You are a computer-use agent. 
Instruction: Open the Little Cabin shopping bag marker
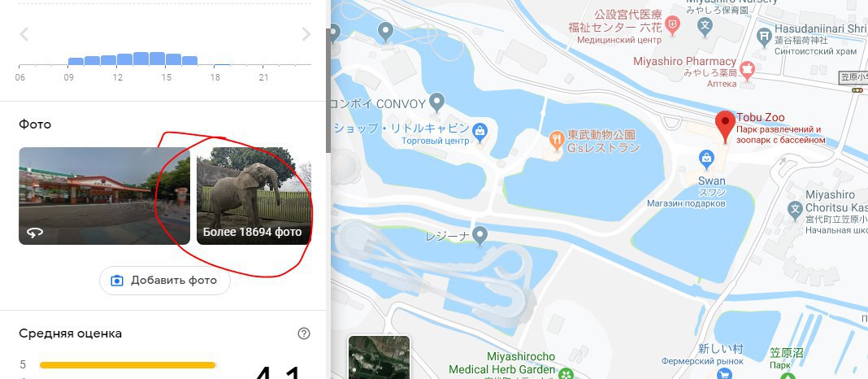480,131
